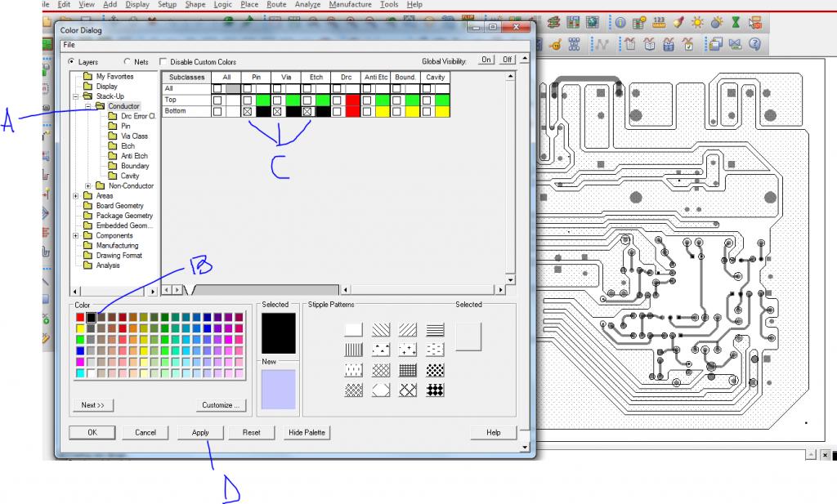837x504 pixels.
Task: Click the Cancel button
Action: click(x=145, y=433)
